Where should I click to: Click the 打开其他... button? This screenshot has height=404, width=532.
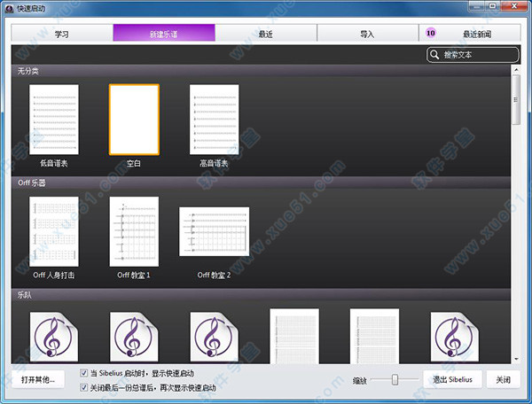(38, 379)
